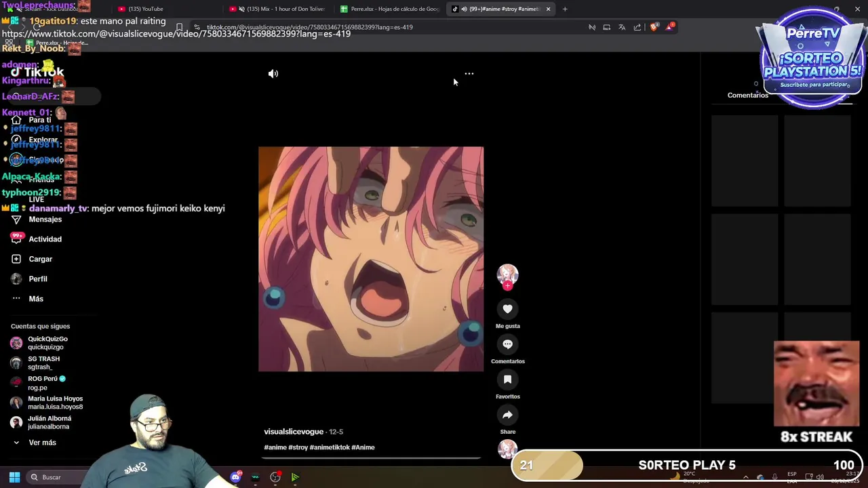Open visualslicevogue profile link under the video
Screen dimensions: 868x488
294,432
